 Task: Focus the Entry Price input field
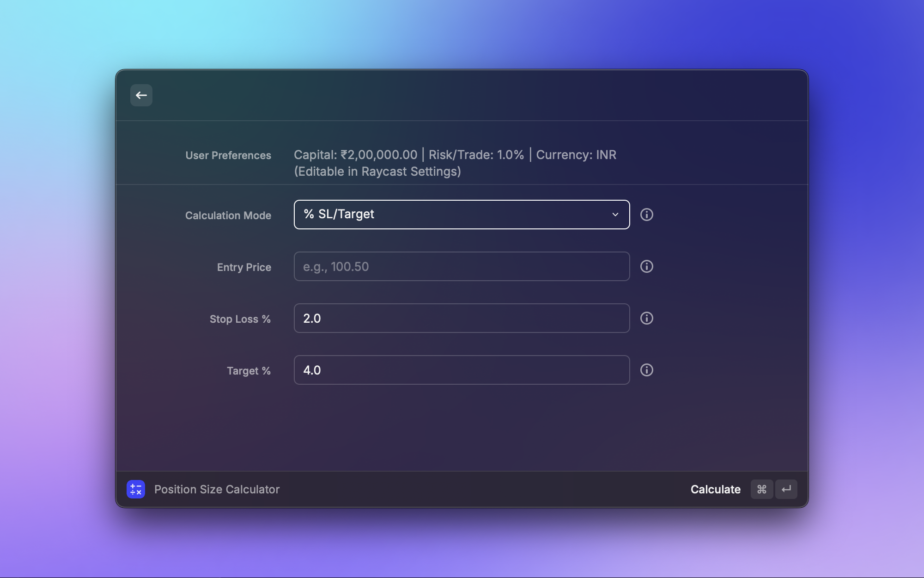coord(461,266)
